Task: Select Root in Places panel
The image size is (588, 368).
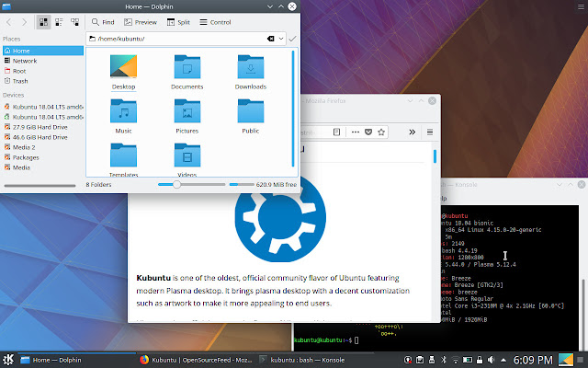Action: click(43, 71)
